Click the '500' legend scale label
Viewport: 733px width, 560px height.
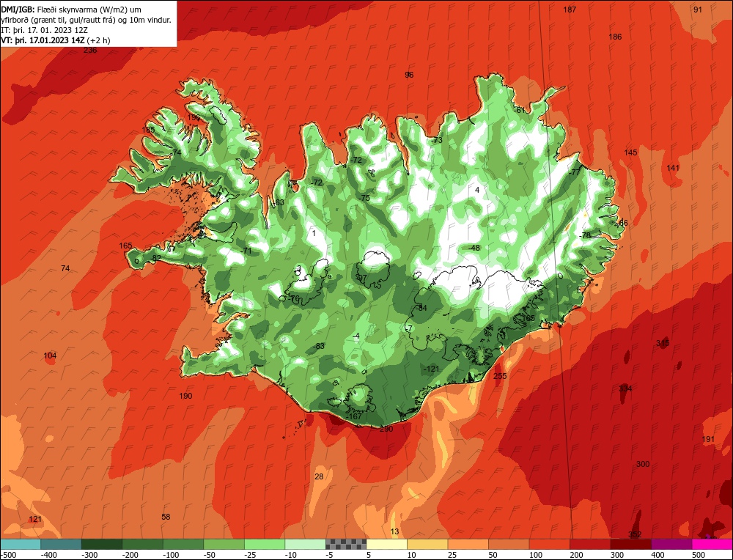(699, 555)
